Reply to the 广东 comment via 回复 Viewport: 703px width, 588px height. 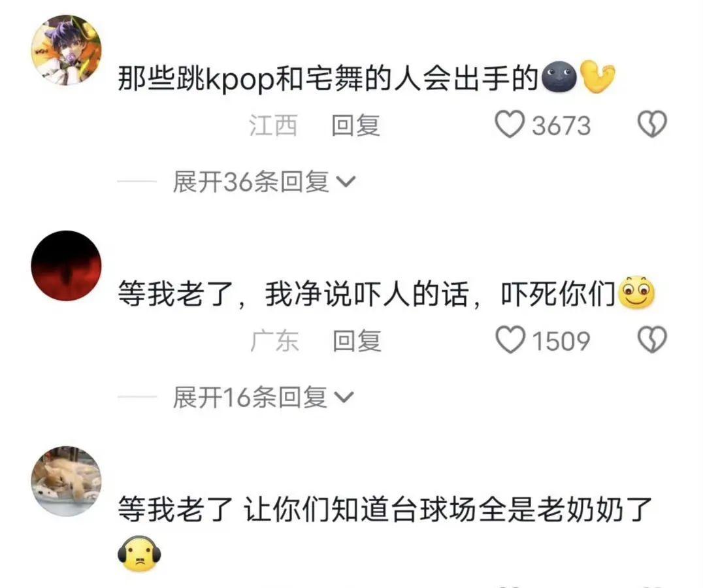tap(357, 340)
